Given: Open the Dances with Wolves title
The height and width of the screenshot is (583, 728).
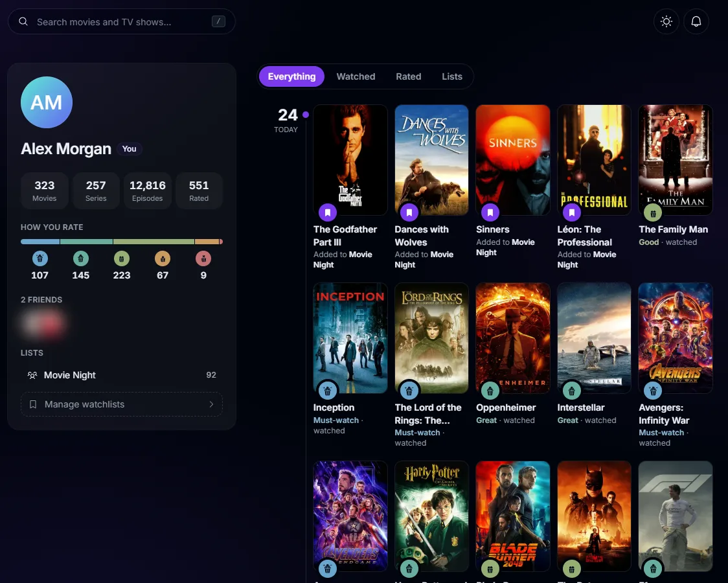Looking at the screenshot, I should 422,236.
